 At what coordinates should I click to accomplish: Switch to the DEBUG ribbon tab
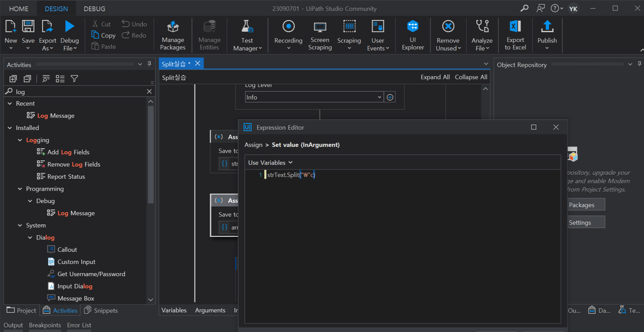pyautogui.click(x=94, y=9)
